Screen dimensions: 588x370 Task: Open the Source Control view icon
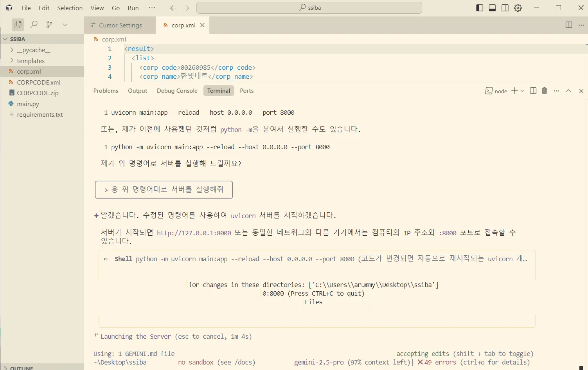pyautogui.click(x=49, y=25)
